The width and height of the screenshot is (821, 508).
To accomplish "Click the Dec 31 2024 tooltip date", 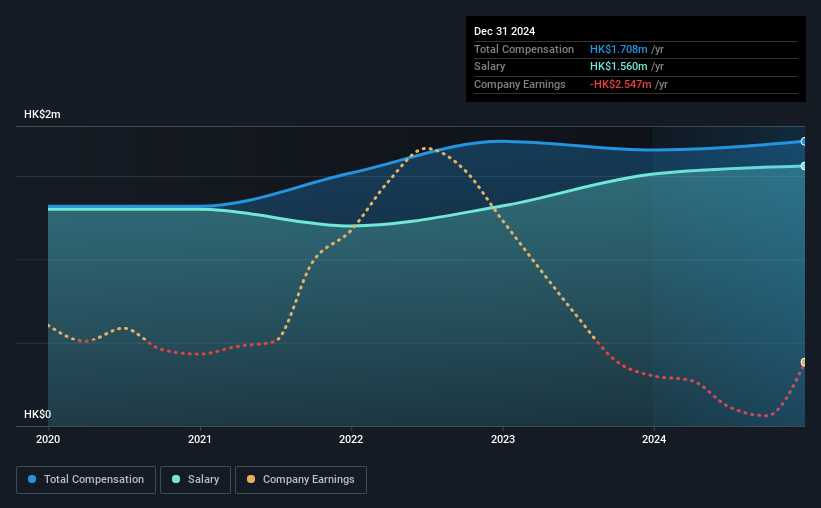I will [504, 31].
